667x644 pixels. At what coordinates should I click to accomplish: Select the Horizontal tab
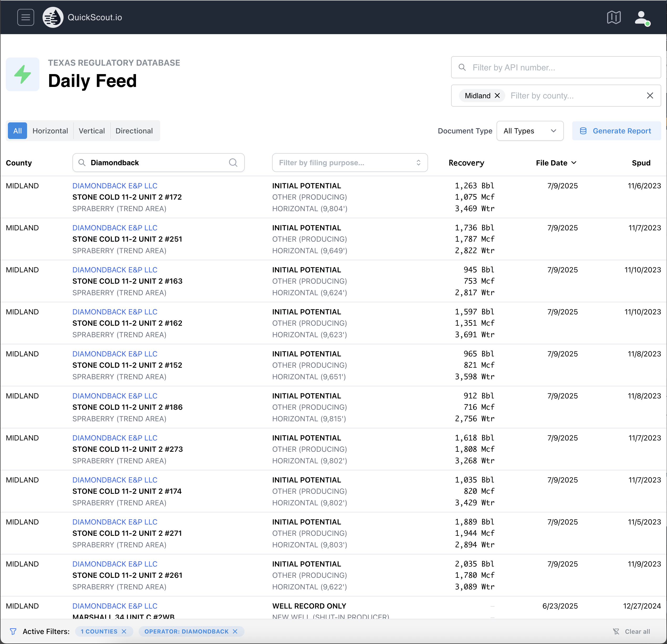click(50, 131)
